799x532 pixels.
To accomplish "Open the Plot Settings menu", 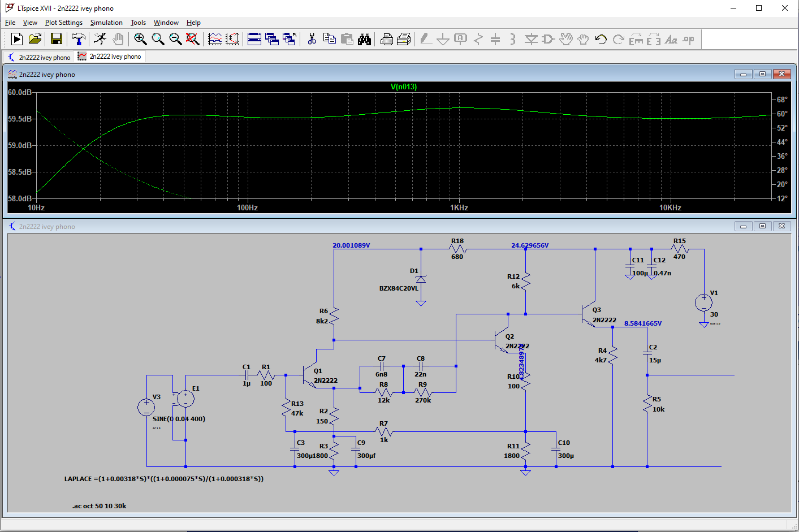I will point(64,23).
